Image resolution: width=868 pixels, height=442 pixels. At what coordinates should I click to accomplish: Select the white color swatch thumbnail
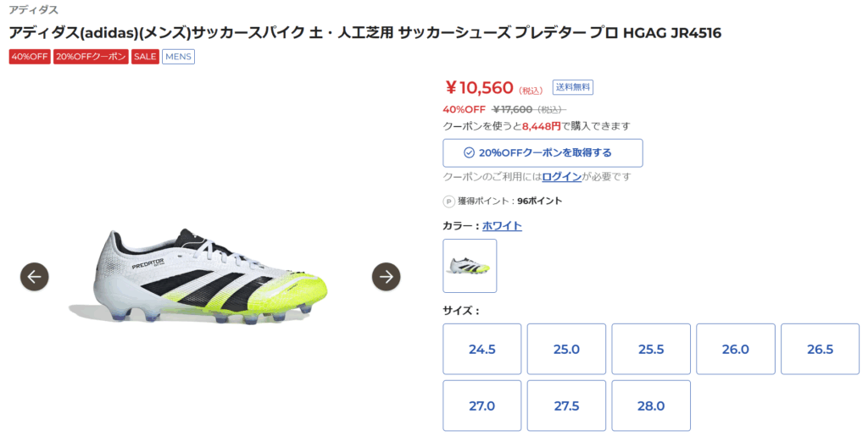point(470,266)
